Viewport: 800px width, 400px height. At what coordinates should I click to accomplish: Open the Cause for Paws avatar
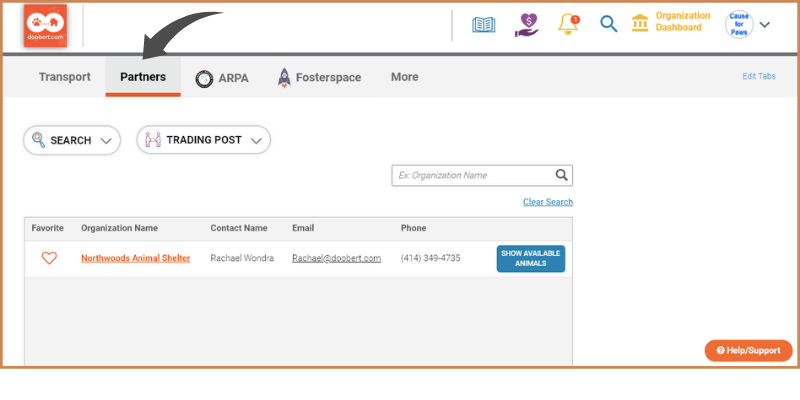(739, 24)
